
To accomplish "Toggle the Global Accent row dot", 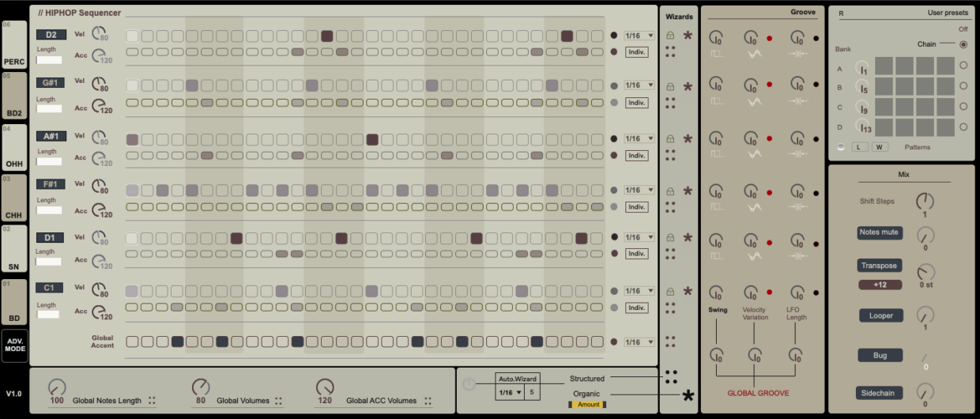I will [x=614, y=342].
